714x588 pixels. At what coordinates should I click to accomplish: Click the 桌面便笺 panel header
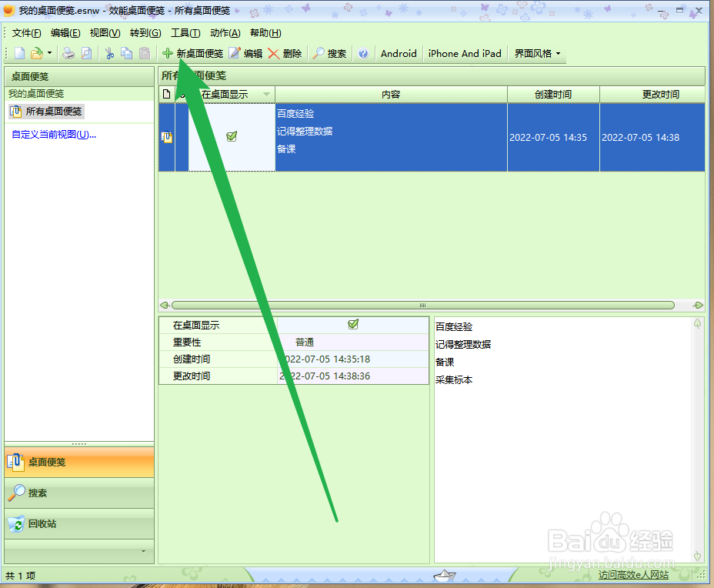click(x=79, y=76)
